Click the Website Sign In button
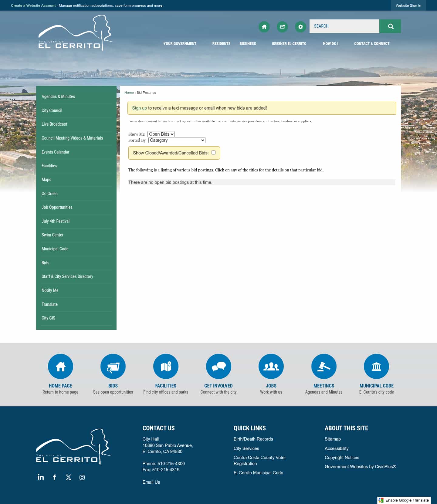 pos(408,5)
